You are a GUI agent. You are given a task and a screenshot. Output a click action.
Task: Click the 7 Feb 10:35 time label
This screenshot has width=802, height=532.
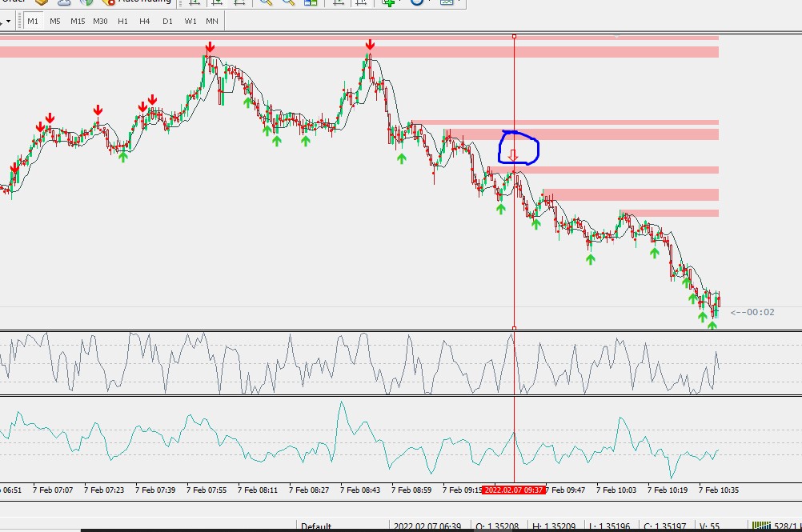coord(719,490)
